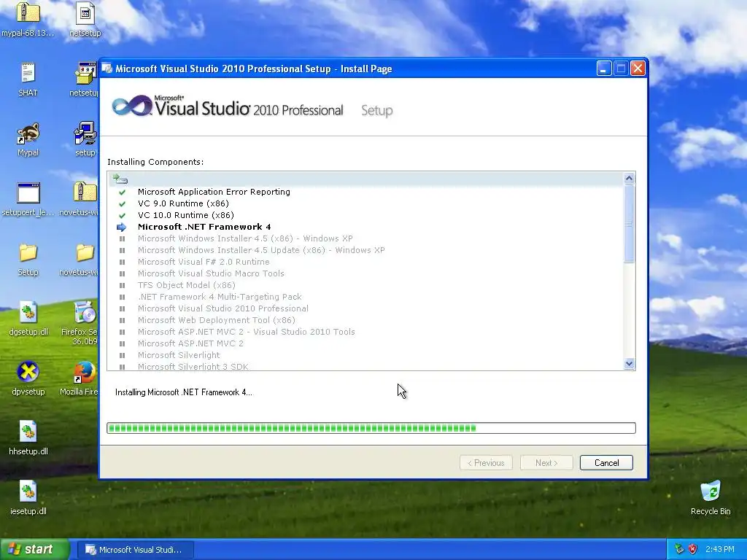Click the checkmark beside Microsoft Application Error Reporting
747x560 pixels.
pyautogui.click(x=122, y=192)
